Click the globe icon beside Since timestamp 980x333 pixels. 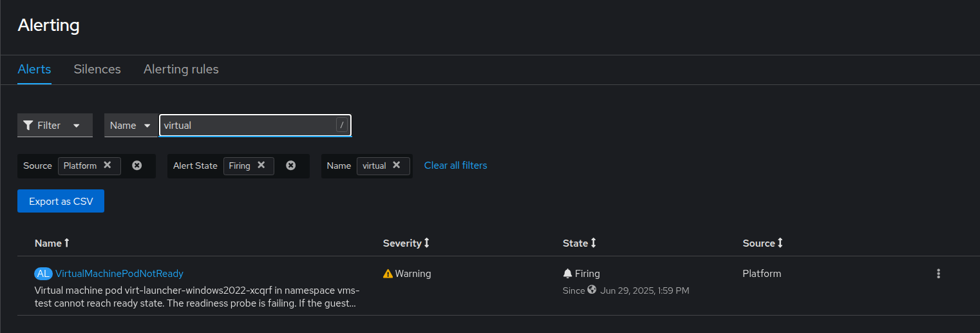592,290
